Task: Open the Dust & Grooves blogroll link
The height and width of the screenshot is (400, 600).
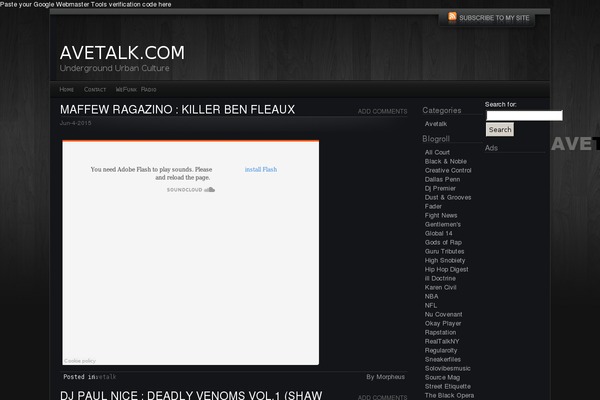Action: (448, 198)
